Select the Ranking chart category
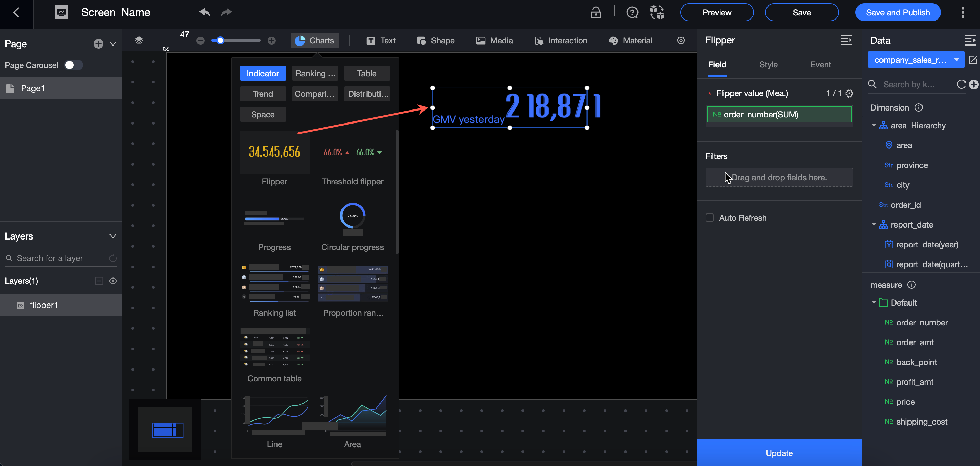Viewport: 980px width, 466px height. click(315, 74)
